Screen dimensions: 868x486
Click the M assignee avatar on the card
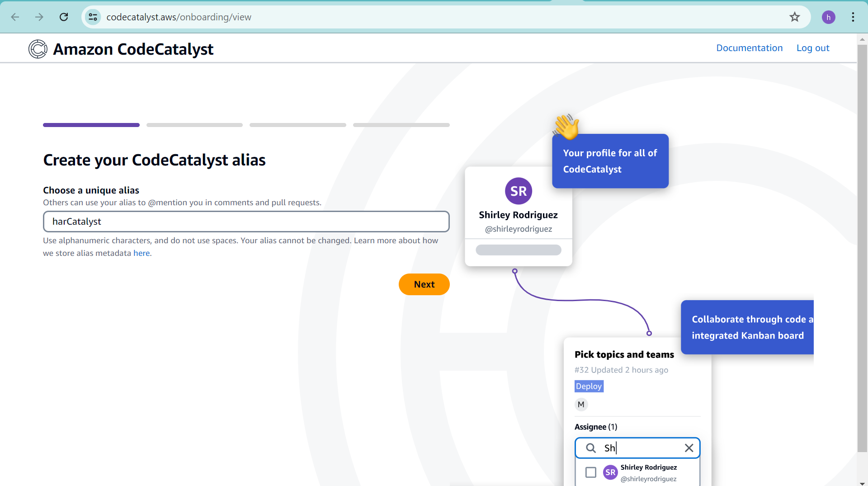(x=581, y=404)
